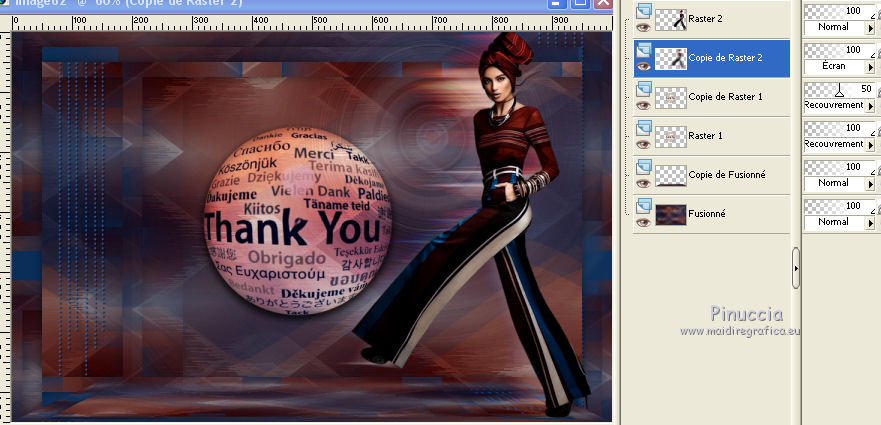This screenshot has width=881, height=425.
Task: Click the 50 opacity slider of Copie de Raster 1
Action: pyautogui.click(x=840, y=90)
